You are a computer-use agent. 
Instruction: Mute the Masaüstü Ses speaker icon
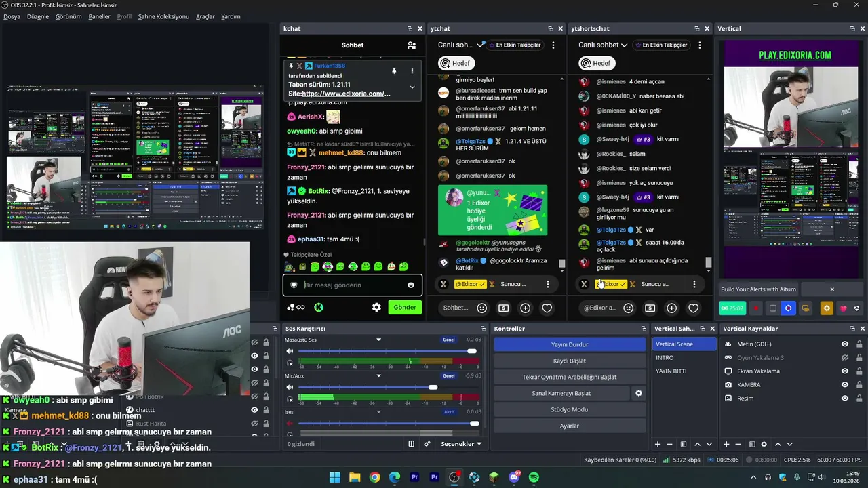[x=290, y=351]
